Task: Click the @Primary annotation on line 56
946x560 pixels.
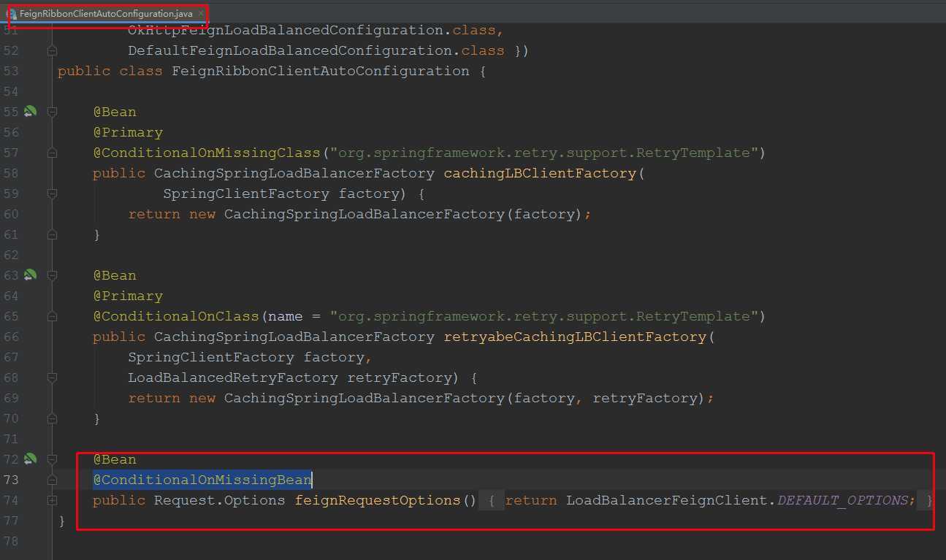Action: [128, 132]
